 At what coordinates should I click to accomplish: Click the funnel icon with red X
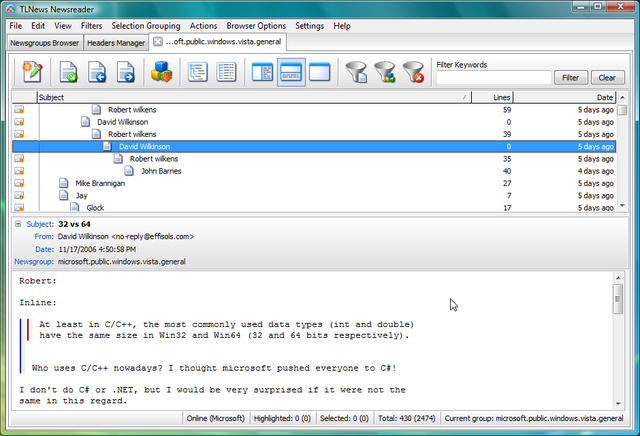413,71
